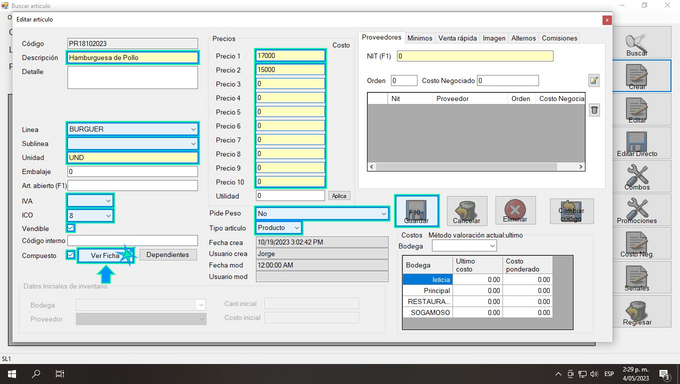Switch to the Comisiones tab
The image size is (680, 384).
click(x=559, y=38)
